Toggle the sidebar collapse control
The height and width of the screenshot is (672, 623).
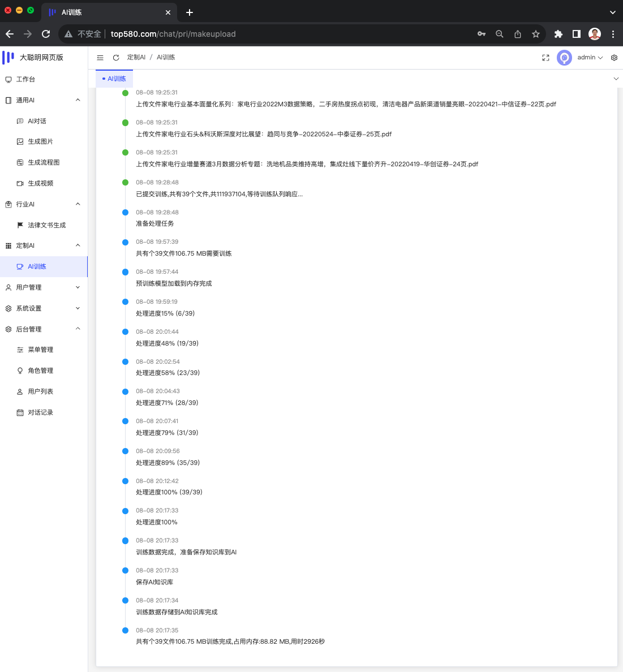(x=100, y=57)
